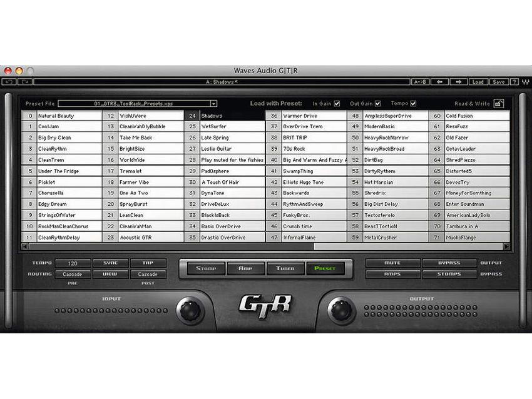The image size is (532, 399).
Task: Go to the previous preset with left arrow
Action: pyautogui.click(x=440, y=82)
